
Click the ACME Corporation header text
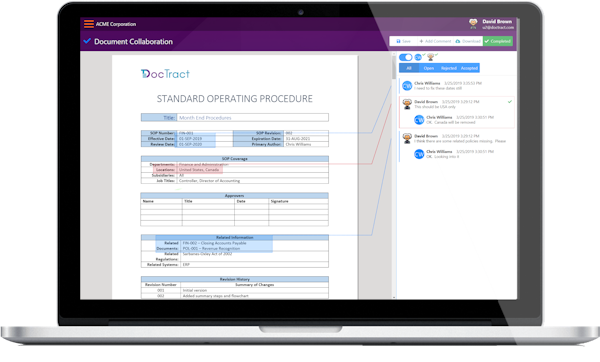(116, 24)
